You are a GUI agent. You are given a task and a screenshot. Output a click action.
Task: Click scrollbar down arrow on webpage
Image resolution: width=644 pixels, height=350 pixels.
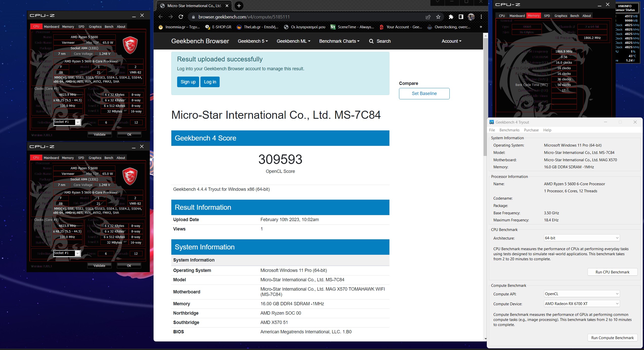pyautogui.click(x=485, y=339)
